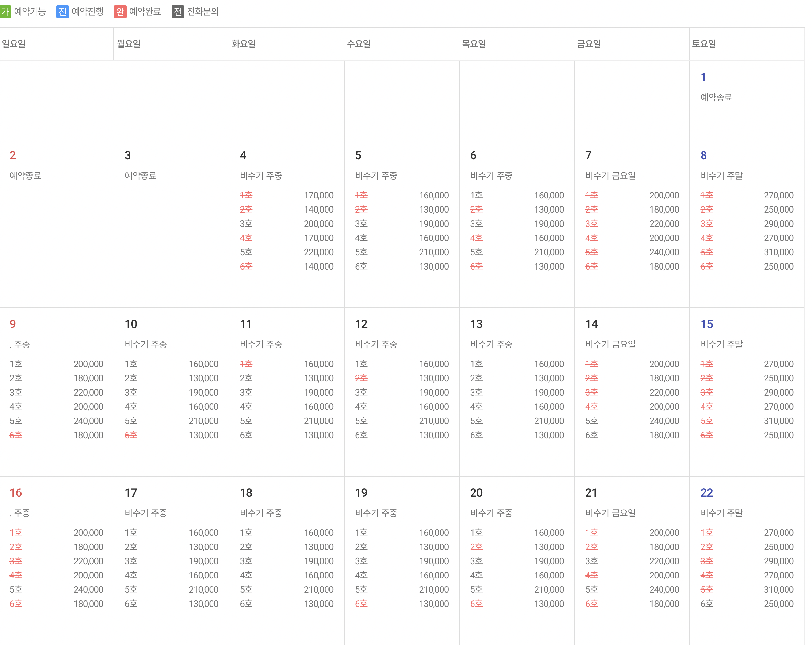Pick room 2호 on Tuesday the 11th
Image resolution: width=812 pixels, height=645 pixels.
coord(246,378)
